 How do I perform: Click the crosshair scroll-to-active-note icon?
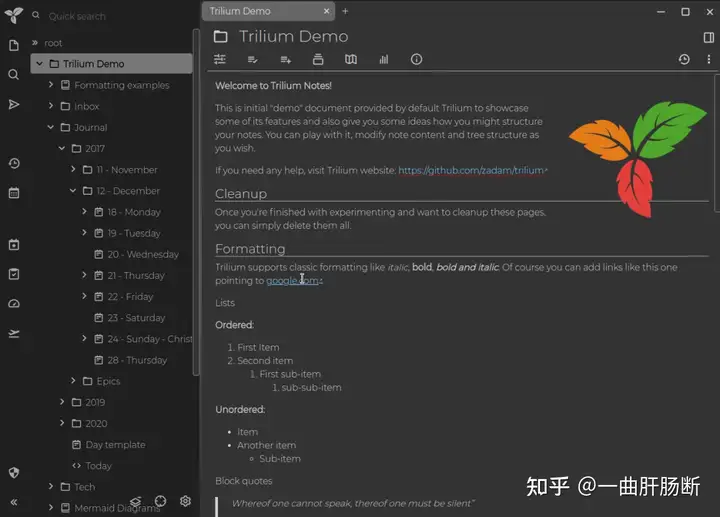click(x=160, y=501)
